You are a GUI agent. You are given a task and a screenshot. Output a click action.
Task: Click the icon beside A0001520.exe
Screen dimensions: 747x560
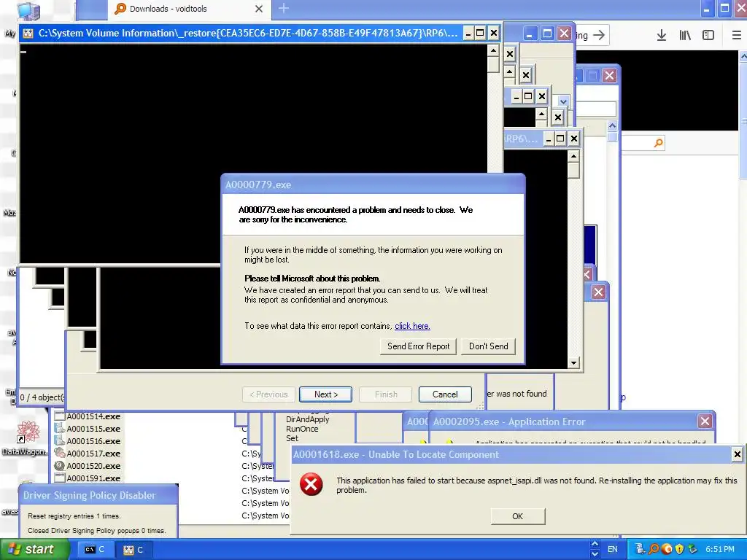pyautogui.click(x=60, y=466)
